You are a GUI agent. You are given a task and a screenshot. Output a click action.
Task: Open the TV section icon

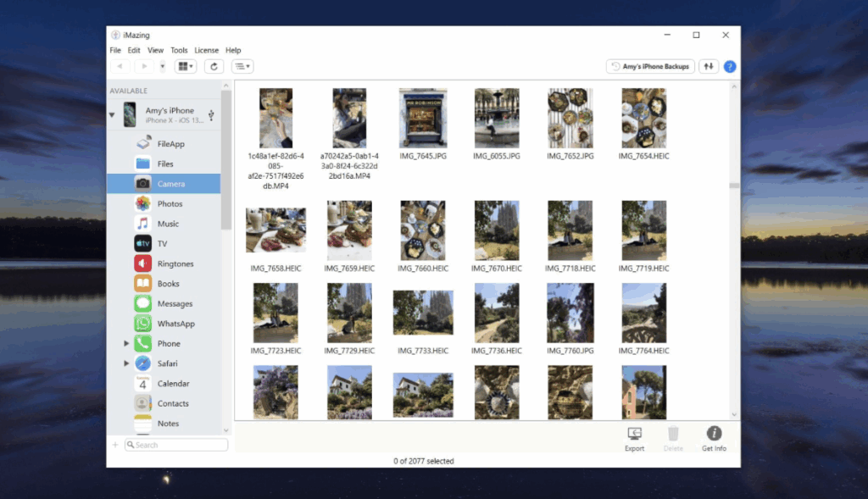[142, 243]
